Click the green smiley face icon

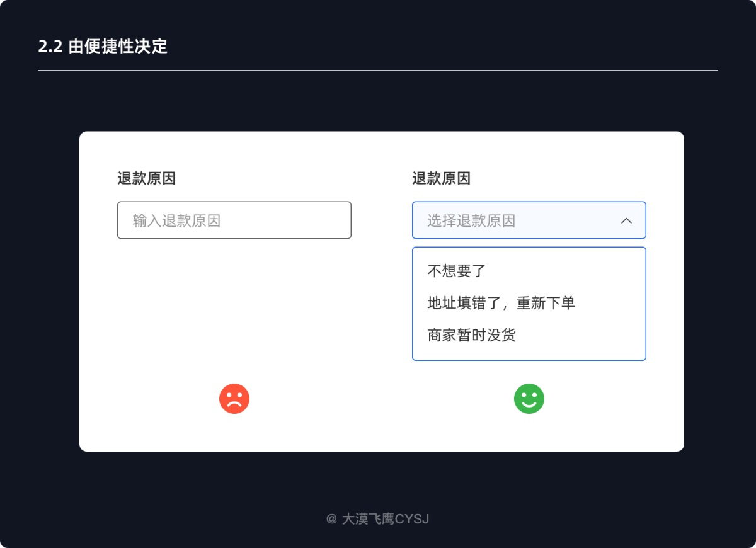coord(529,399)
